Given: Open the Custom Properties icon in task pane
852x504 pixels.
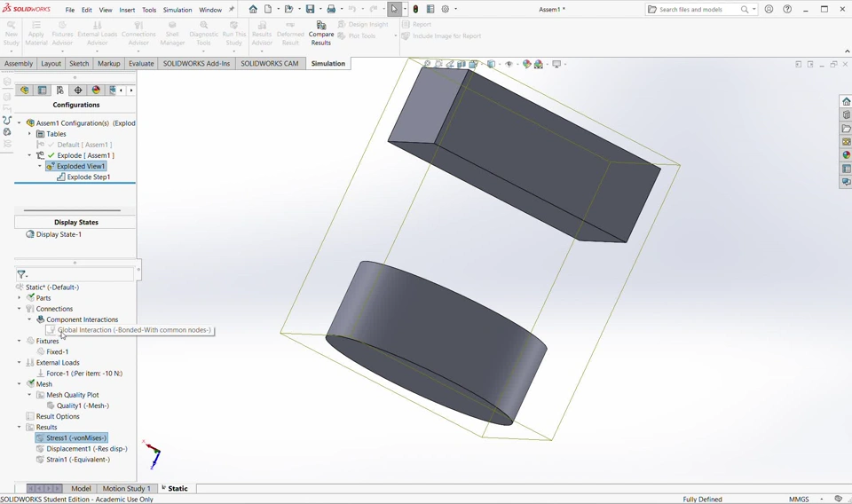Looking at the screenshot, I should tap(846, 169).
